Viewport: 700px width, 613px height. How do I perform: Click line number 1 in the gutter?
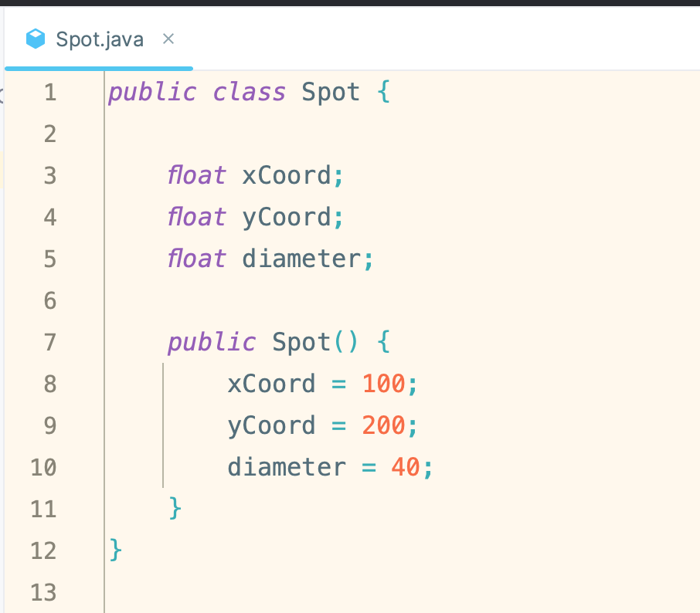click(50, 93)
